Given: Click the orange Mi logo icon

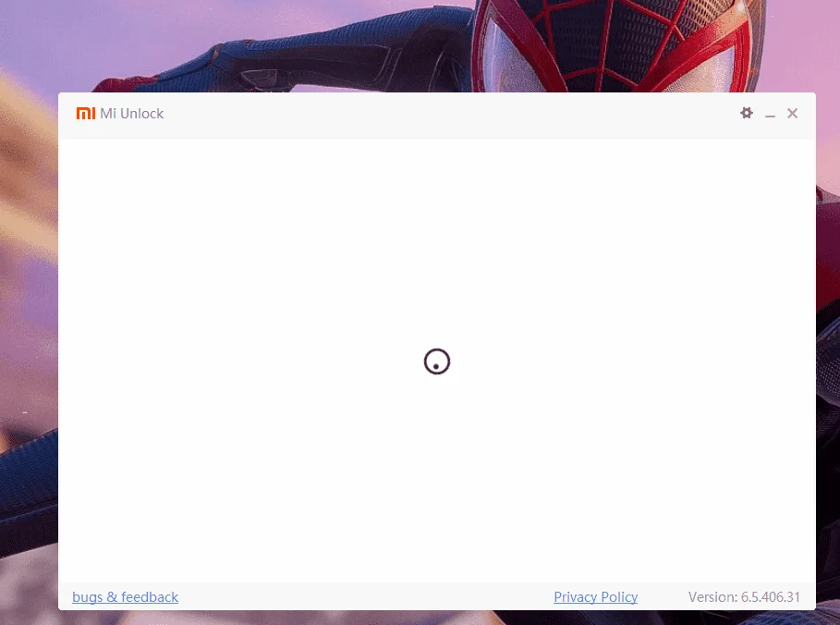Looking at the screenshot, I should click(86, 113).
